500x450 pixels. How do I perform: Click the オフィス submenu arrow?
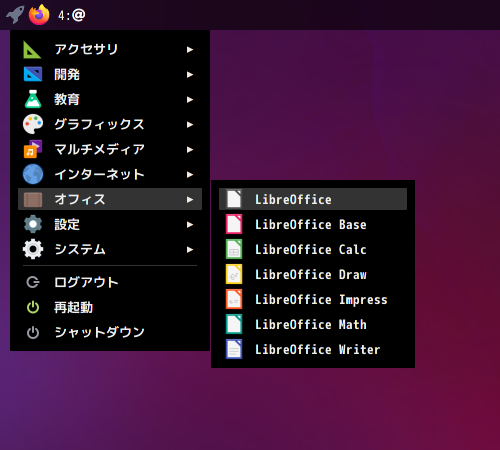(x=190, y=199)
